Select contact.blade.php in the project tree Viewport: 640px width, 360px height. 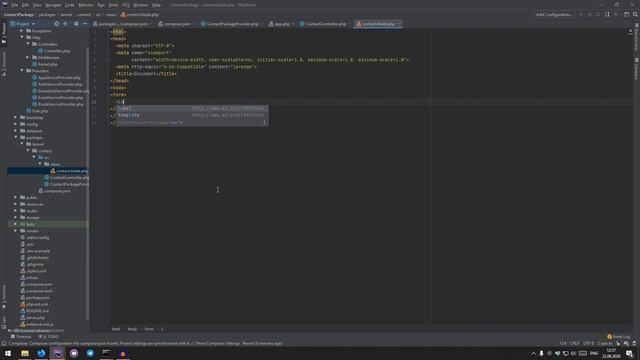click(x=69, y=171)
